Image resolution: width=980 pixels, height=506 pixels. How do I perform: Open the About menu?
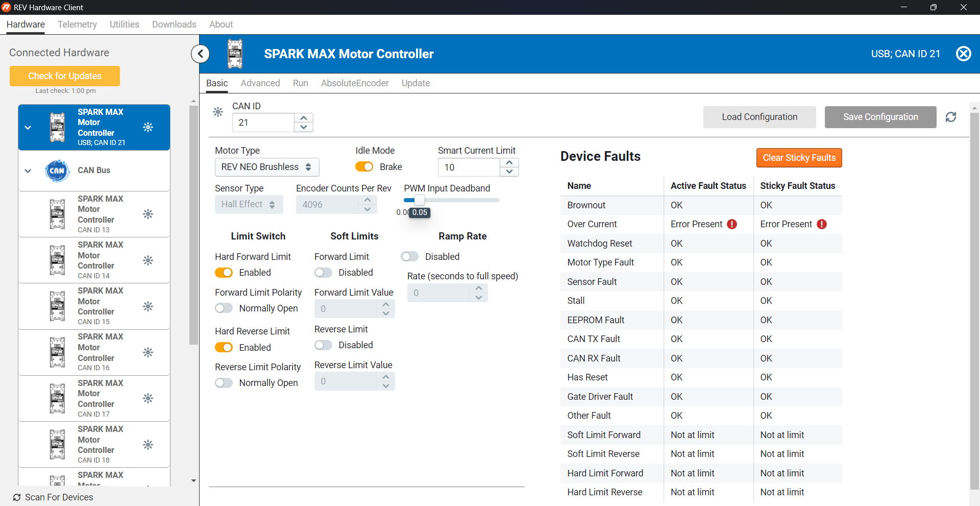click(221, 25)
